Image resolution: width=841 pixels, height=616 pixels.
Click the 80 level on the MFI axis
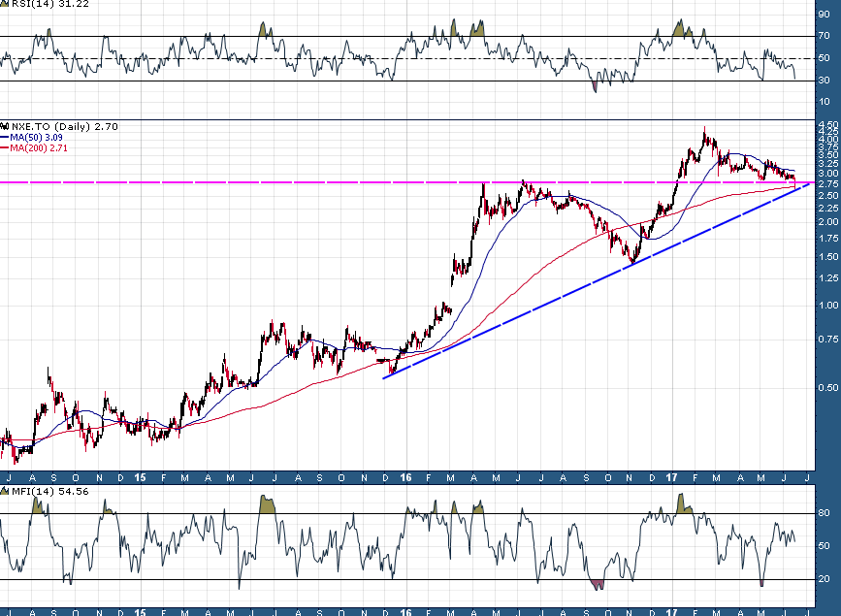tap(824, 513)
